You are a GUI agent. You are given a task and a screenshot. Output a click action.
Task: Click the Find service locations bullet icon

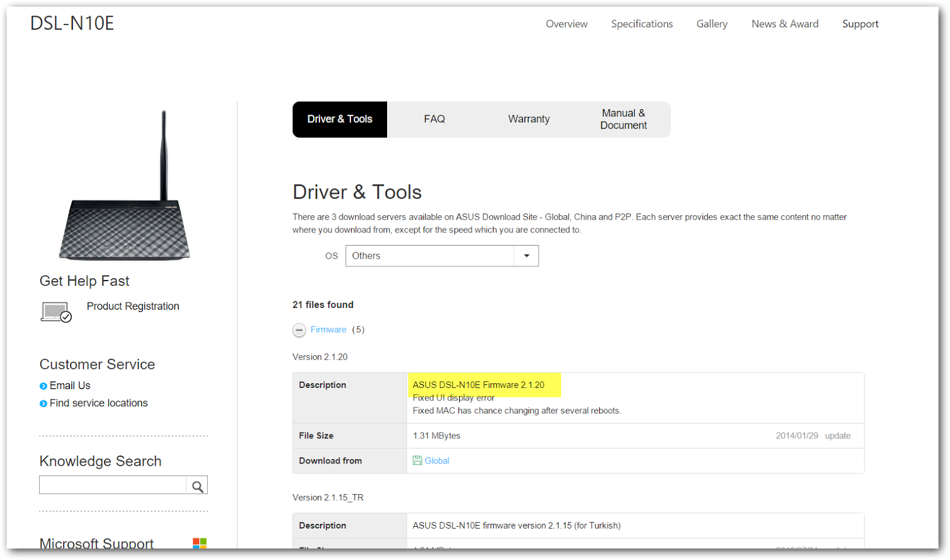(43, 404)
